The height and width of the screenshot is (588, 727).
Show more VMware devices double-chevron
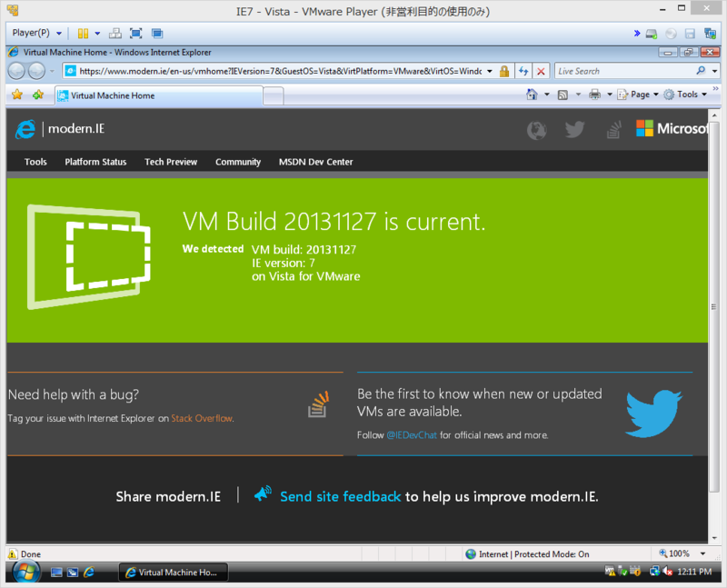tap(637, 33)
